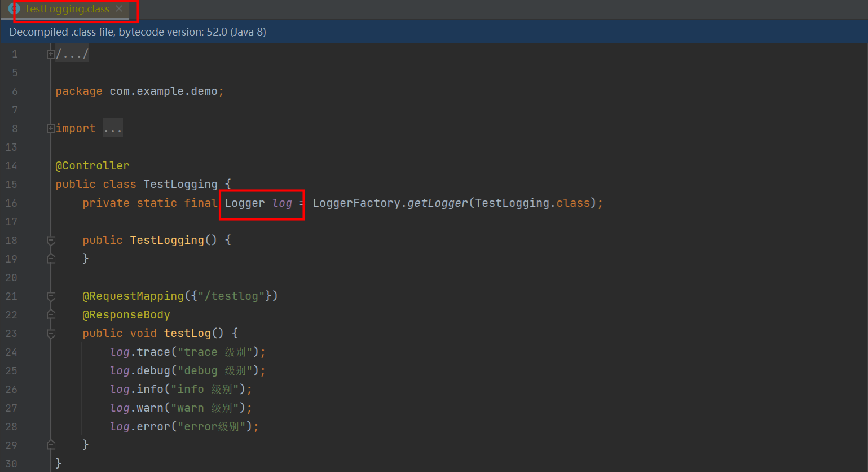Image resolution: width=868 pixels, height=472 pixels.
Task: Expand the folded import statements
Action: [51, 129]
